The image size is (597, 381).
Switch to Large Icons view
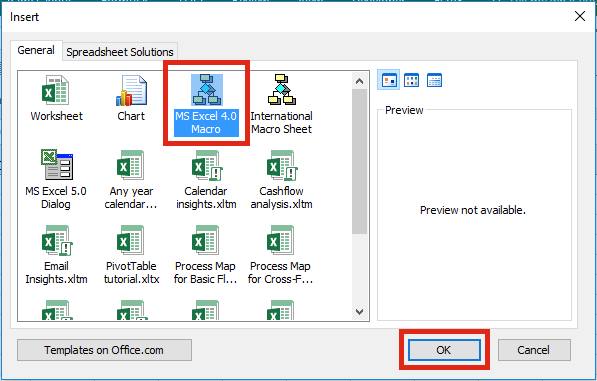[389, 80]
